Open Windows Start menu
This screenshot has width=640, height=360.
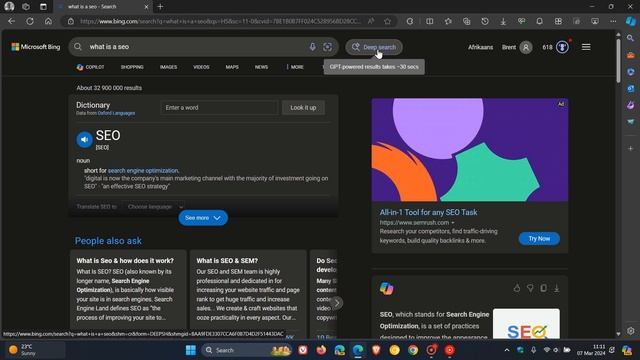pyautogui.click(x=191, y=350)
